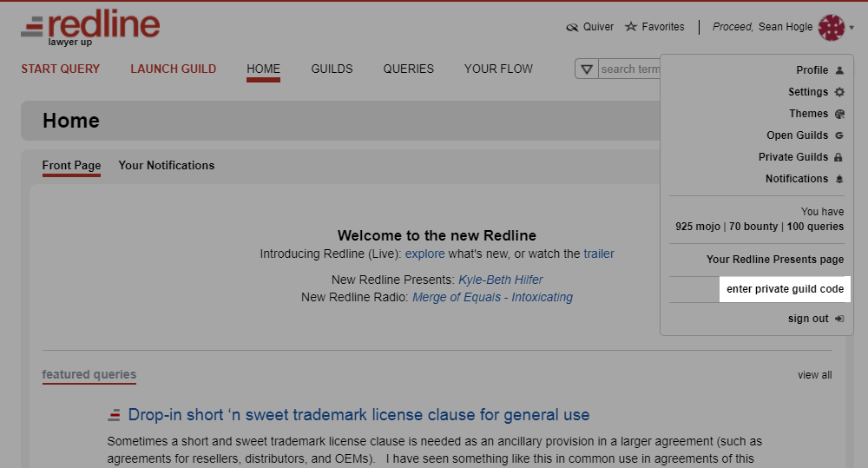Click the 70 bounty count
868x468 pixels.
tap(753, 227)
